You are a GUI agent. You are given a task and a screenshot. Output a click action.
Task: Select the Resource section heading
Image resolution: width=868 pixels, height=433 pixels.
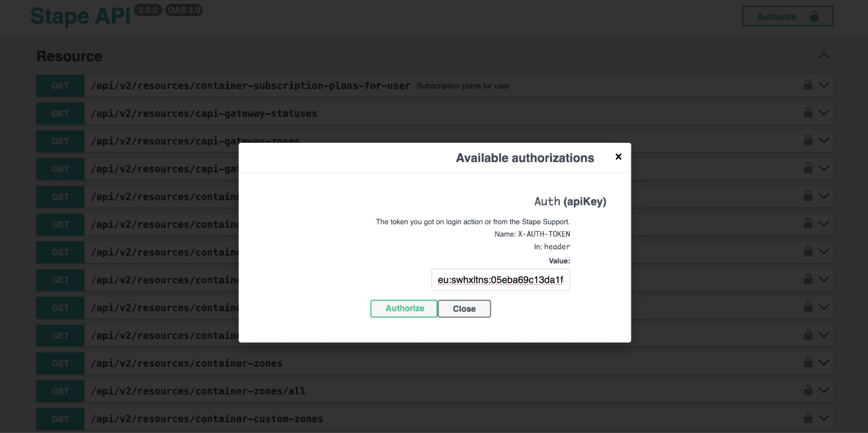[69, 56]
